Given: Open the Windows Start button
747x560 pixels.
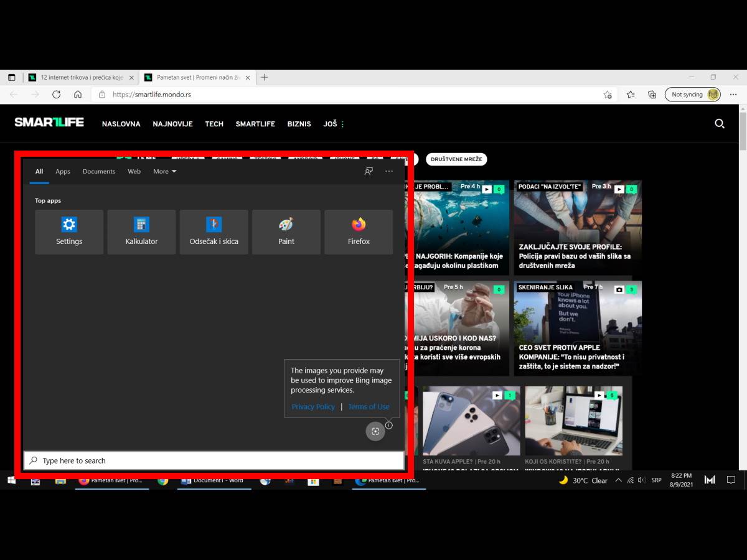Looking at the screenshot, I should pos(11,480).
